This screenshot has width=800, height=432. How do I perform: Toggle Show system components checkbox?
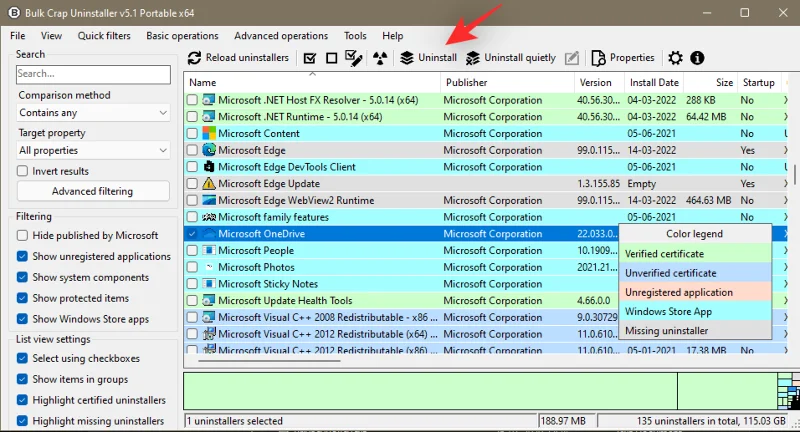(22, 277)
